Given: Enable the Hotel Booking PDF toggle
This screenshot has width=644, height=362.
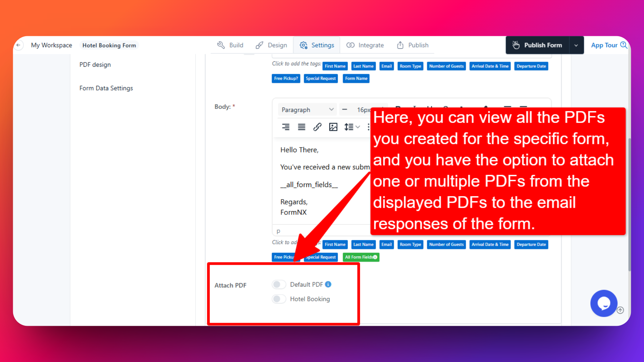Looking at the screenshot, I should coord(279,299).
